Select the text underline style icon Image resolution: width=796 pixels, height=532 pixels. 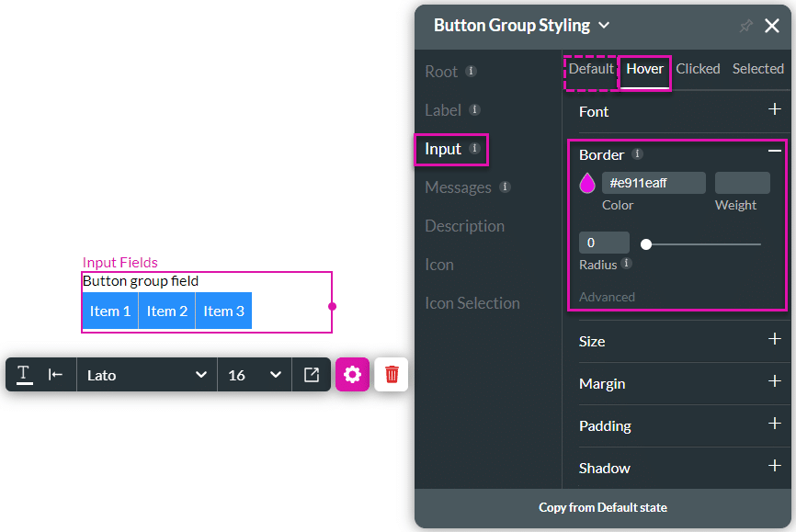pyautogui.click(x=25, y=375)
